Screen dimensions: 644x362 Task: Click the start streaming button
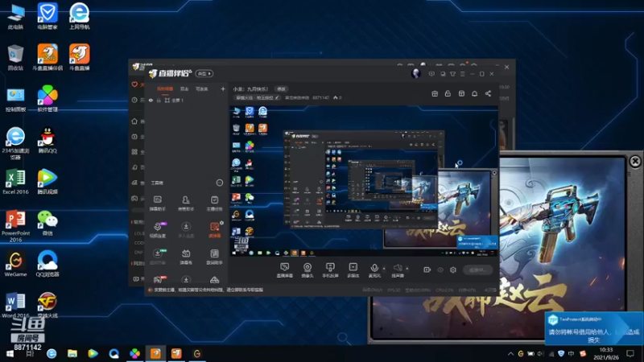(x=477, y=269)
